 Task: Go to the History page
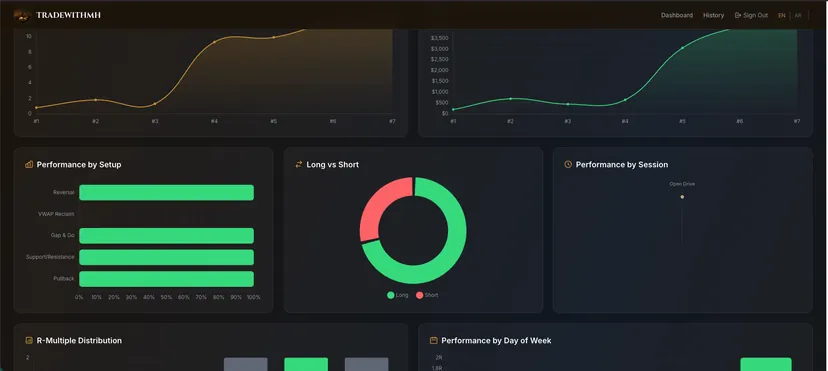point(713,15)
